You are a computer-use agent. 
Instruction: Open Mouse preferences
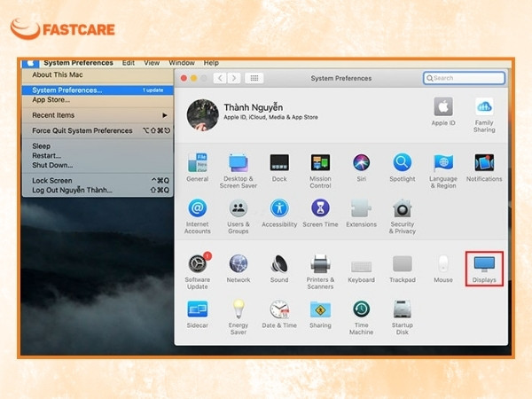(x=443, y=269)
